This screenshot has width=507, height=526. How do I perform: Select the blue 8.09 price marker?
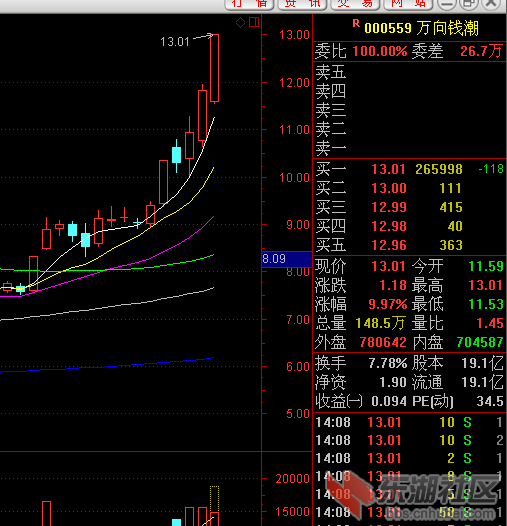[x=287, y=259]
